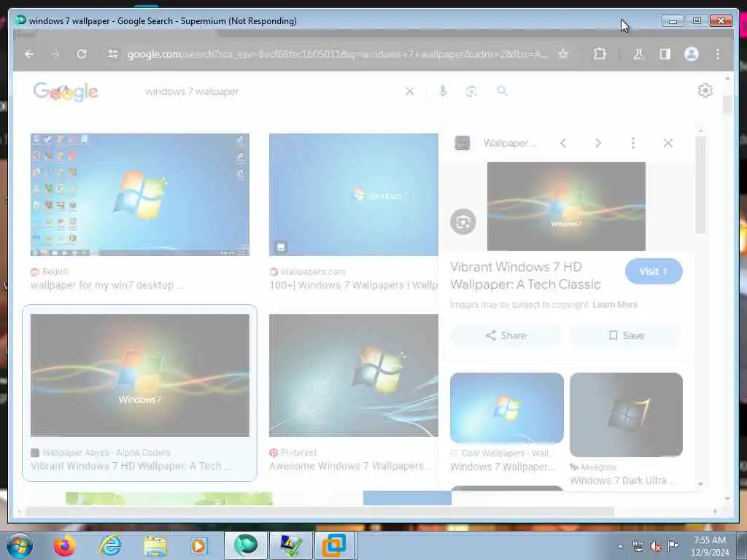Viewport: 747px width, 560px height.
Task: Launch Firefox from the taskbar
Action: pyautogui.click(x=64, y=545)
